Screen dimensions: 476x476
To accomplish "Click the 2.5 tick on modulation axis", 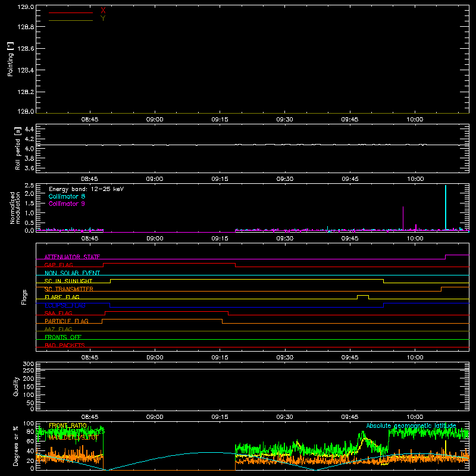I will tap(29, 186).
